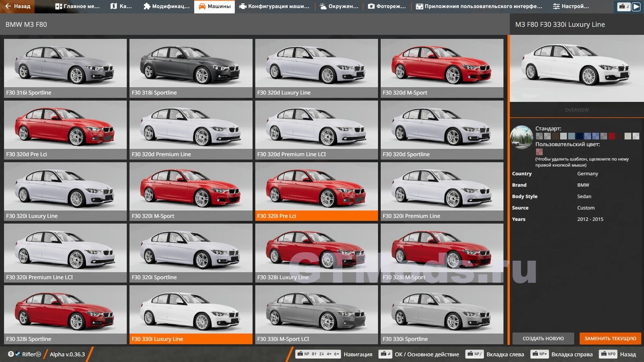Viewport: 644px width, 362px height.
Task: Click the Rifler username text
Action: coord(31,354)
